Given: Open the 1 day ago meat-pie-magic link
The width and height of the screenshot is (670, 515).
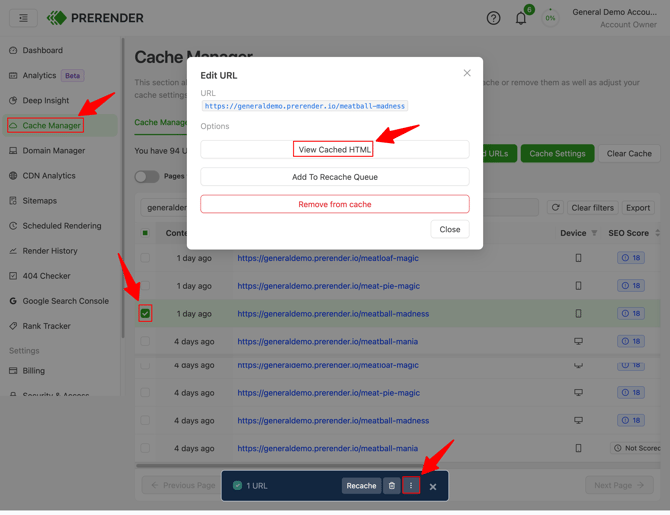Looking at the screenshot, I should (329, 286).
